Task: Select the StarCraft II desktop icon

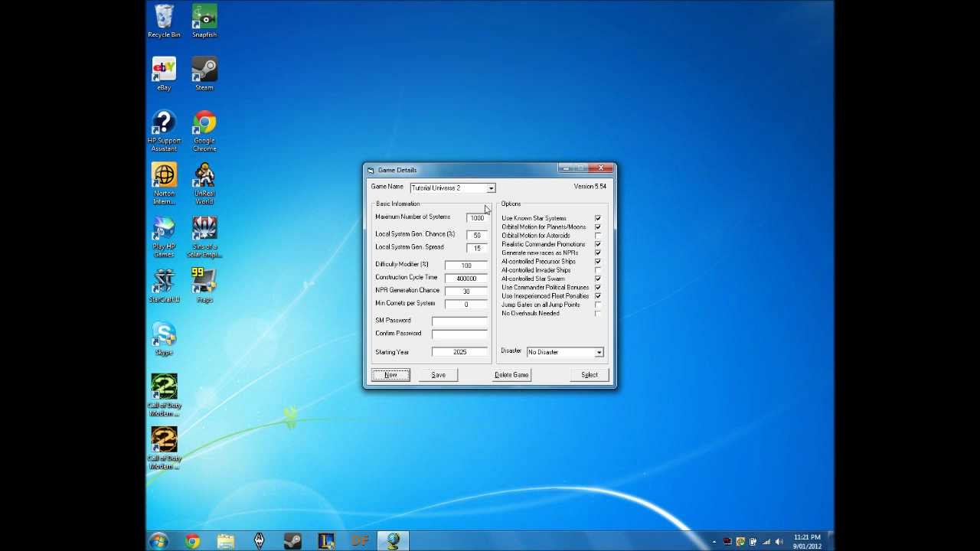Action: pyautogui.click(x=164, y=285)
